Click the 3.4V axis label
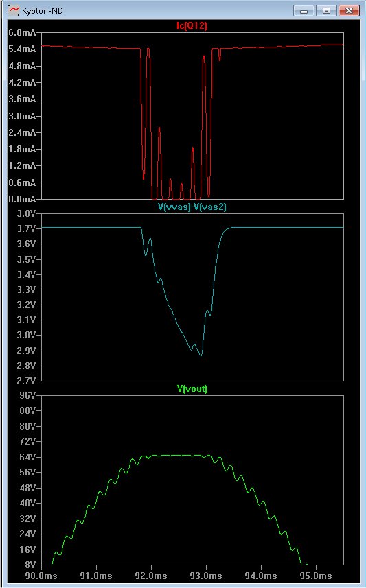Viewport: 366px width, 588px height. click(26, 274)
